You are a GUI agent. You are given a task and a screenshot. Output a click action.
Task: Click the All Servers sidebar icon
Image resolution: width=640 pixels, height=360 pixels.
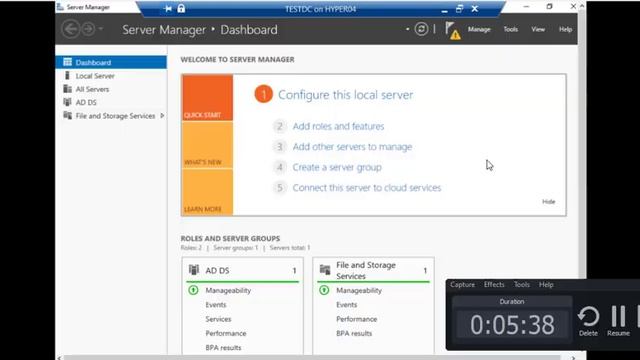tap(67, 89)
